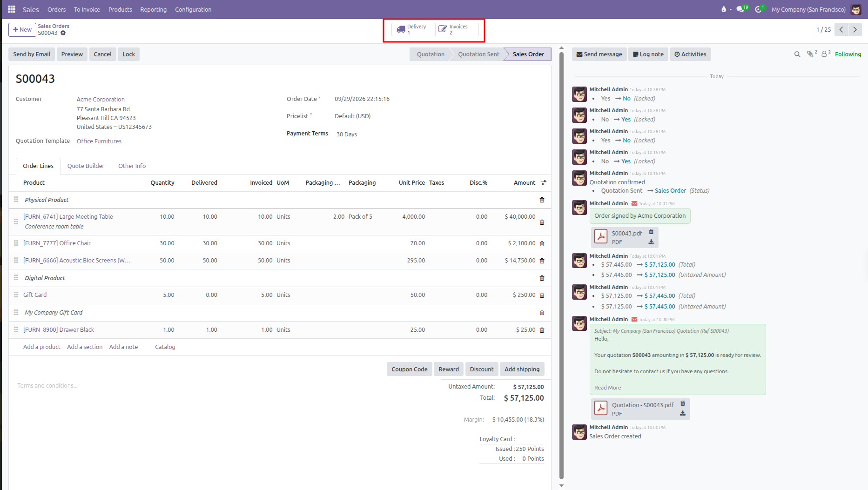The height and width of the screenshot is (490, 868).
Task: Delete the Large Meeting Table line
Action: [542, 222]
